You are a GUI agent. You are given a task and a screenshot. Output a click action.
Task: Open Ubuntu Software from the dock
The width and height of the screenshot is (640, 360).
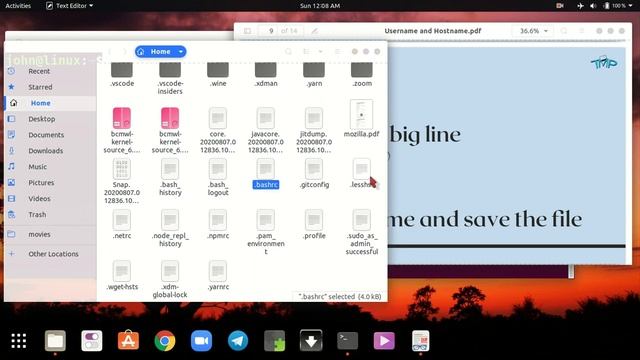point(128,341)
